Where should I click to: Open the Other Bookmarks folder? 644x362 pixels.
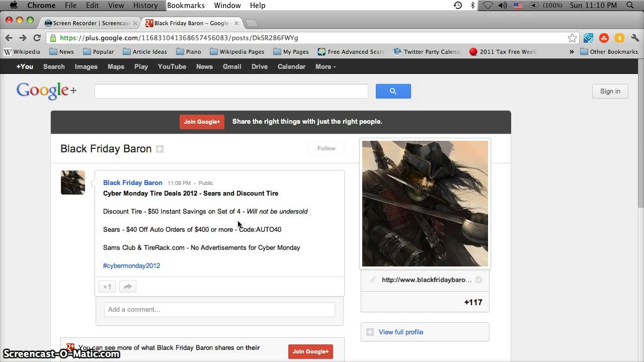click(609, 52)
